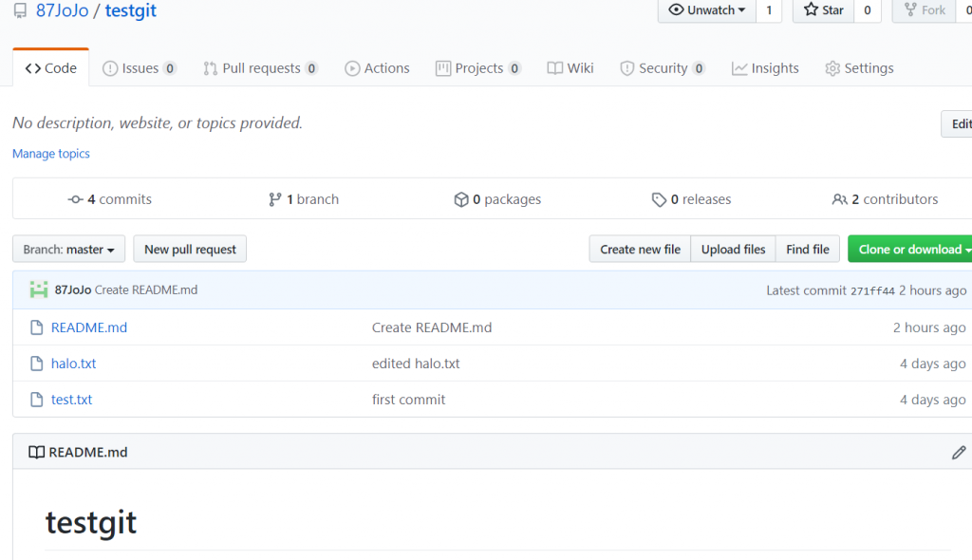Viewport: 972px width, 560px height.
Task: Click the pencil icon to edit README
Action: pos(959,452)
